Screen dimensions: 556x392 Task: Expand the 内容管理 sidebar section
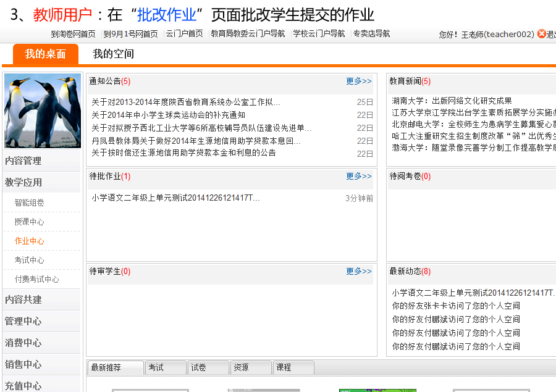click(x=23, y=161)
